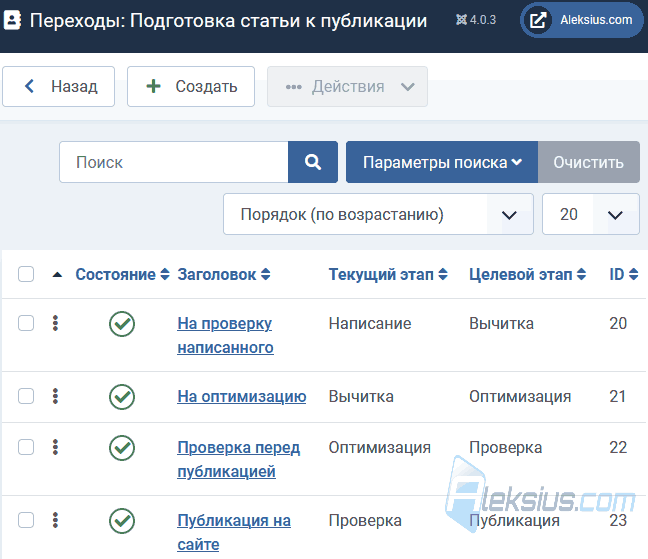Click the drag handle for Публикация на сайте
648x559 pixels.
click(55, 520)
